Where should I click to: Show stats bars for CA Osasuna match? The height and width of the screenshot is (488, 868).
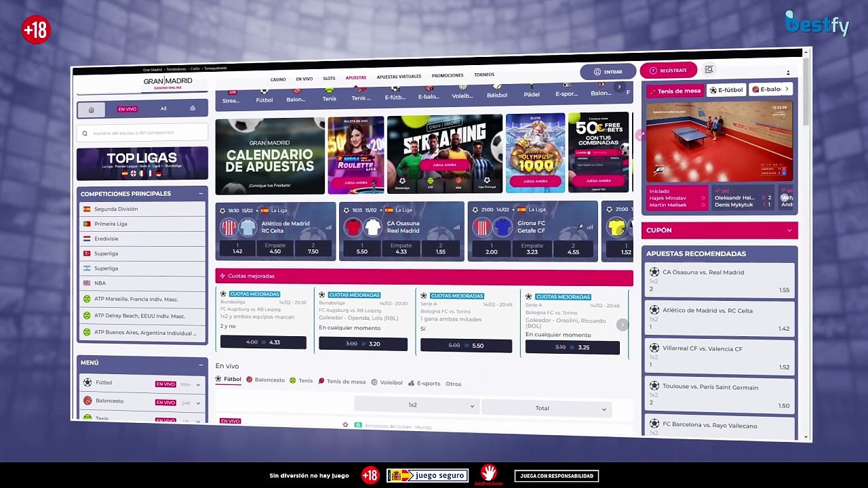coord(457,228)
